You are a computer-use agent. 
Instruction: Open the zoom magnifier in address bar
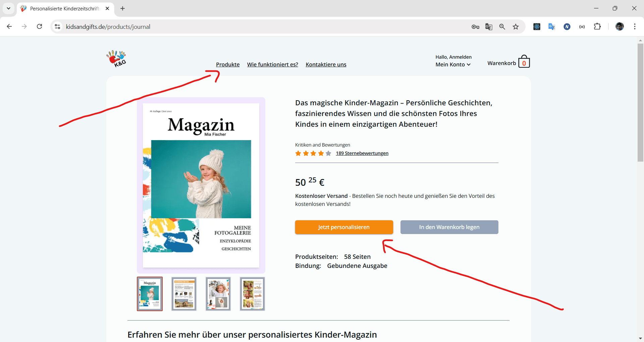[502, 26]
